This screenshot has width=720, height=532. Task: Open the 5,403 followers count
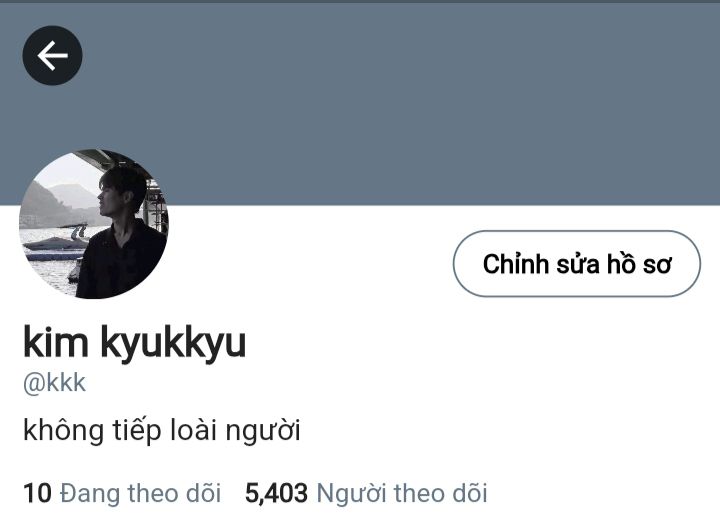pos(276,493)
